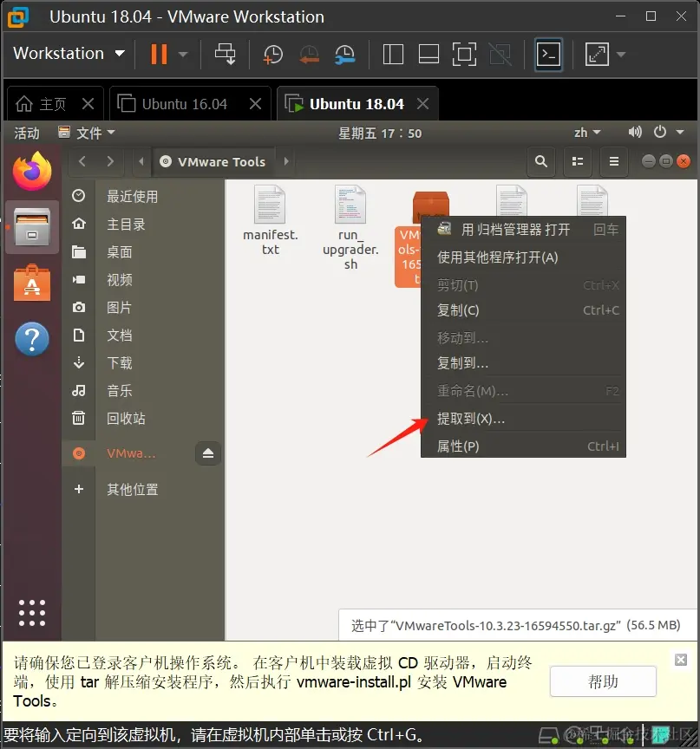Click the Files manager dock icon

pyautogui.click(x=32, y=227)
